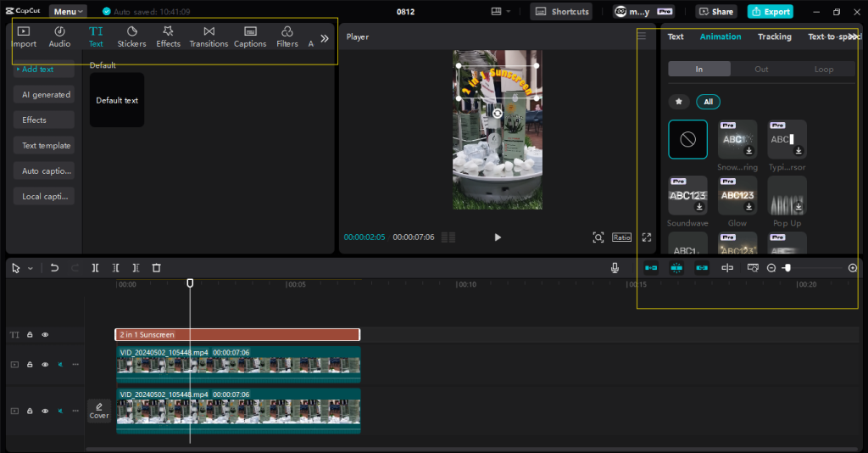This screenshot has height=453, width=868.
Task: Hide the text track with eye icon
Action: tap(45, 335)
